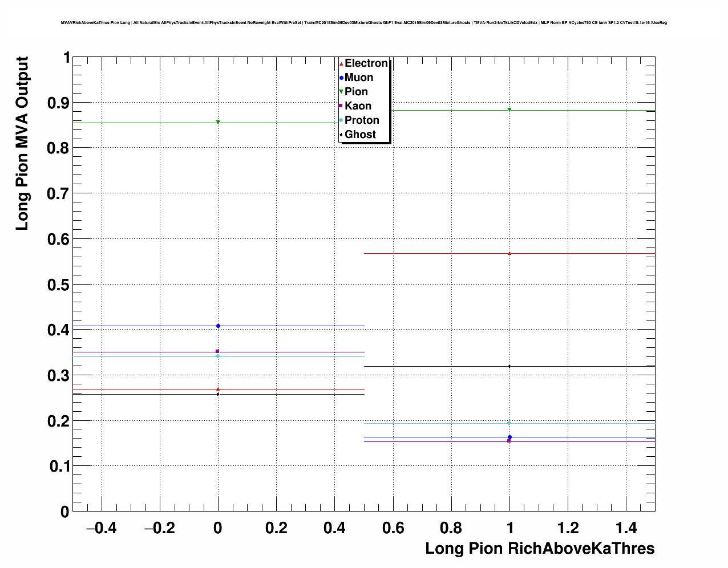Click the blue Muon circle legend marker
The height and width of the screenshot is (568, 728).
tap(341, 78)
